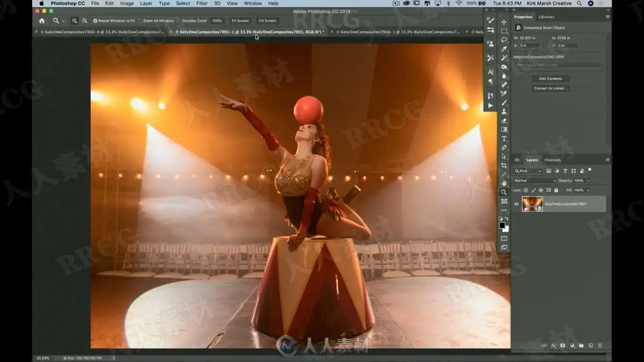644x362 pixels.
Task: Open the Filter menu
Action: pos(202,4)
